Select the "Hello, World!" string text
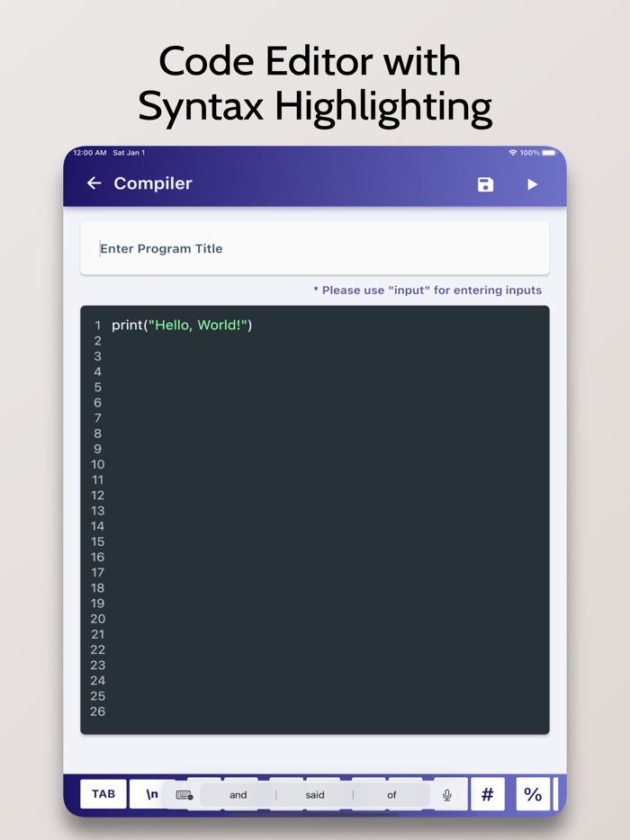 (x=198, y=326)
